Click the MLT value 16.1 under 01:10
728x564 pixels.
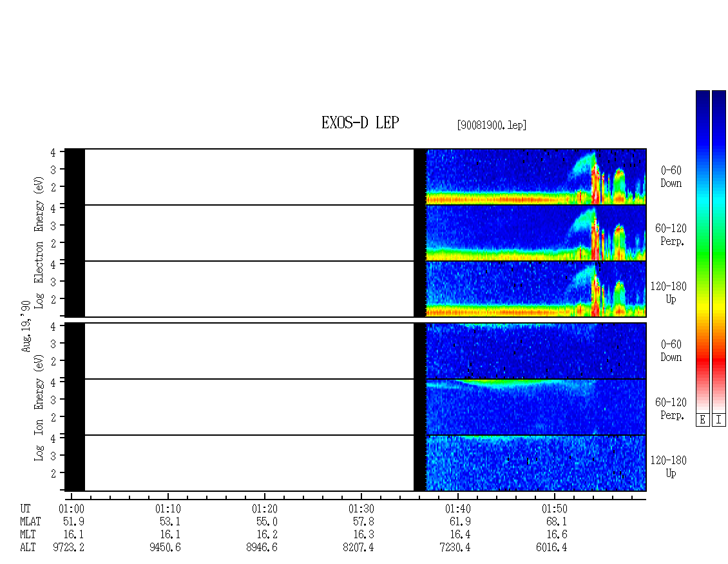[x=170, y=535]
